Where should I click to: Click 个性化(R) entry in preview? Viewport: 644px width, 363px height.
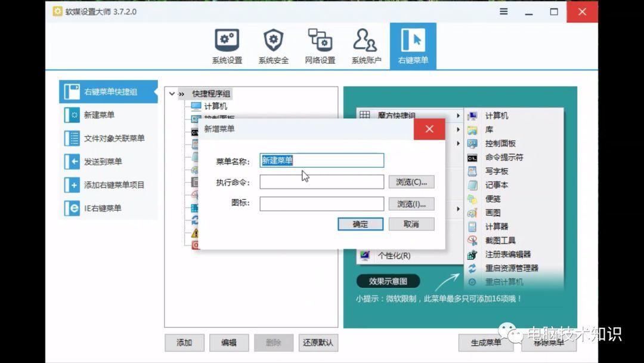[394, 256]
